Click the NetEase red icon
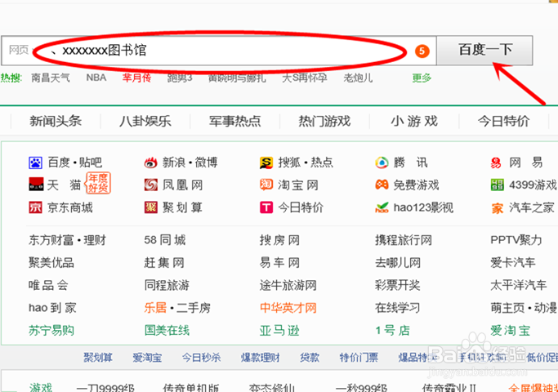This screenshot has width=558, height=392. tap(496, 163)
